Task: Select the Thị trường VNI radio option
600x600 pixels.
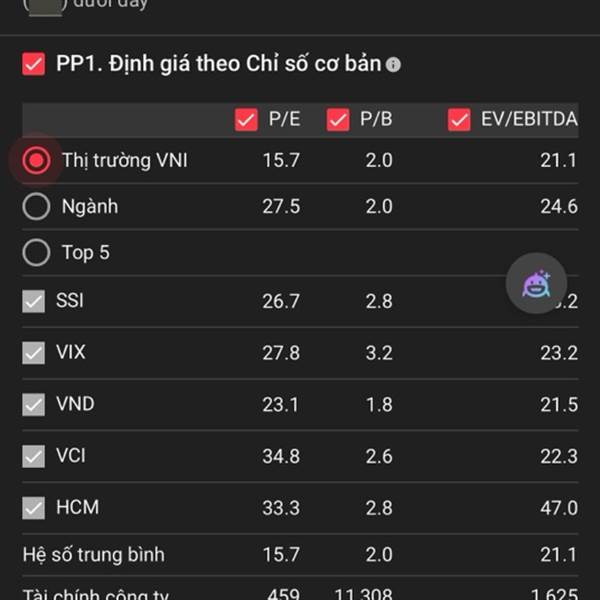Action: pos(36,160)
